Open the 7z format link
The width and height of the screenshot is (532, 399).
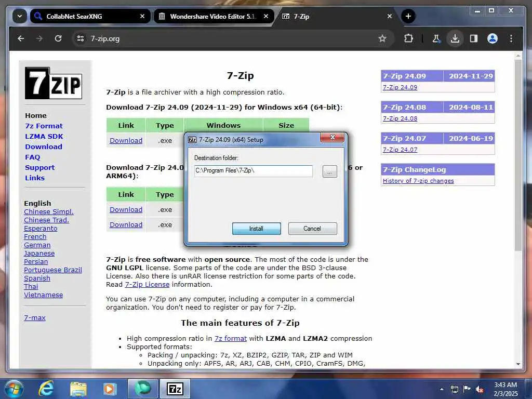[x=230, y=339]
